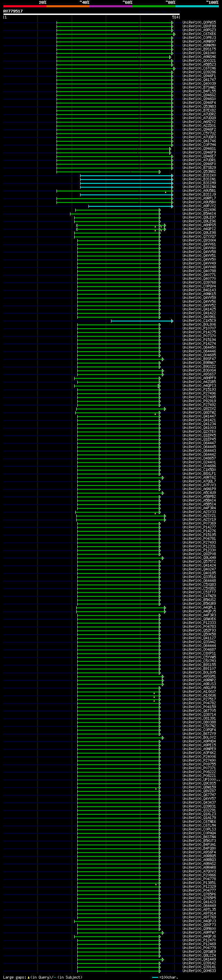Click the cyan alignment bar for B3SIJ9
The width and height of the screenshot is (222, 980).
[126, 195]
